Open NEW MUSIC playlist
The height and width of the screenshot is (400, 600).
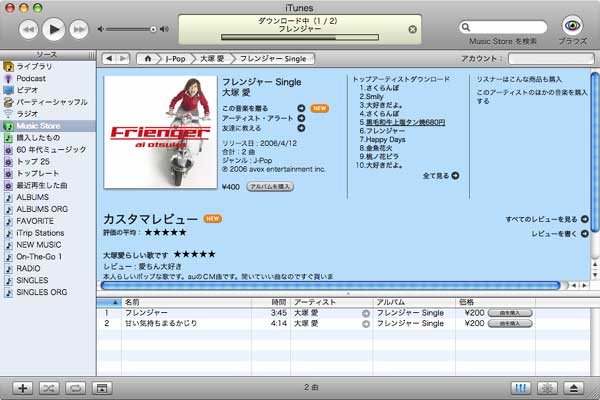48,245
